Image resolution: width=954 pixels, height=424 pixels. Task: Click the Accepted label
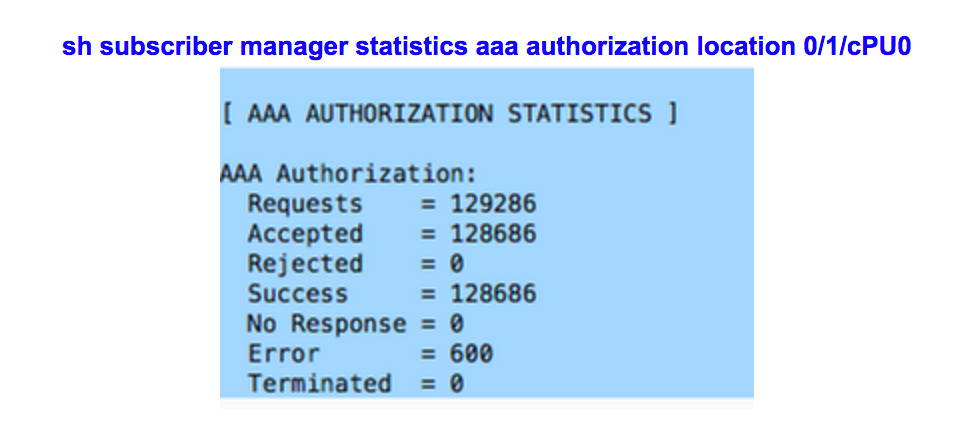305,234
